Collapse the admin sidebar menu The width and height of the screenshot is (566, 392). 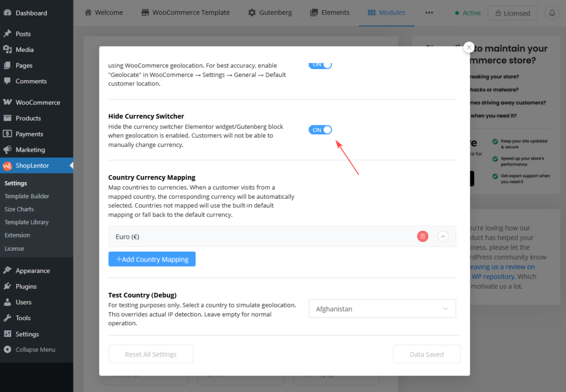35,349
